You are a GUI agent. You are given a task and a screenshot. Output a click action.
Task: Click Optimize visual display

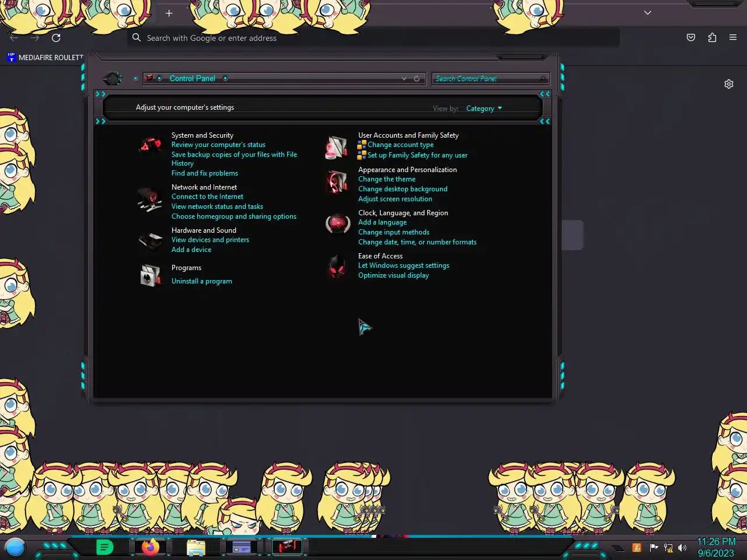tap(393, 275)
